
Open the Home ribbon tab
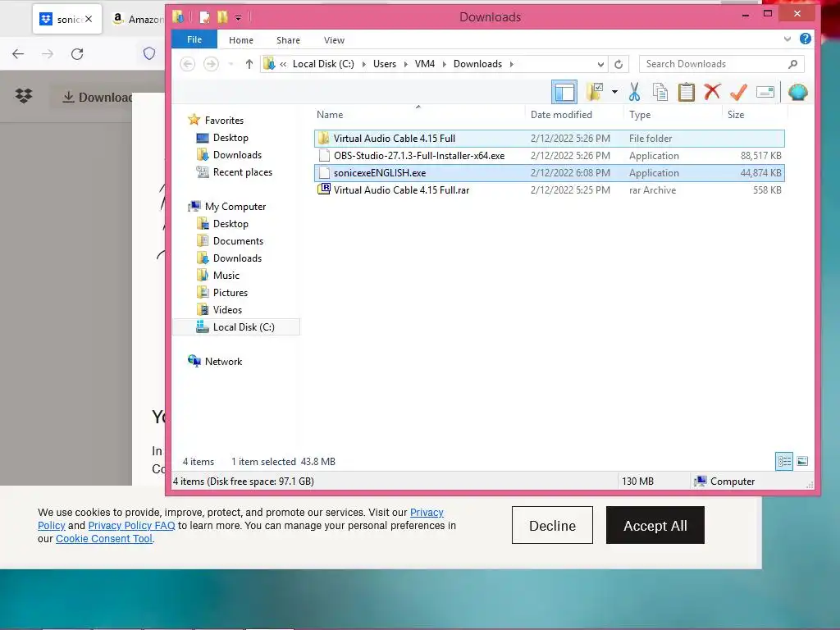241,40
